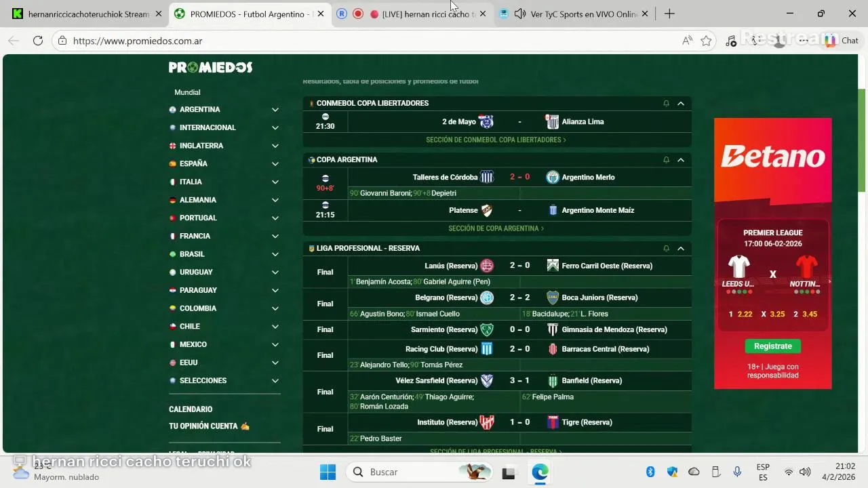Open Calendario from the sidebar
868x488 pixels.
click(191, 409)
